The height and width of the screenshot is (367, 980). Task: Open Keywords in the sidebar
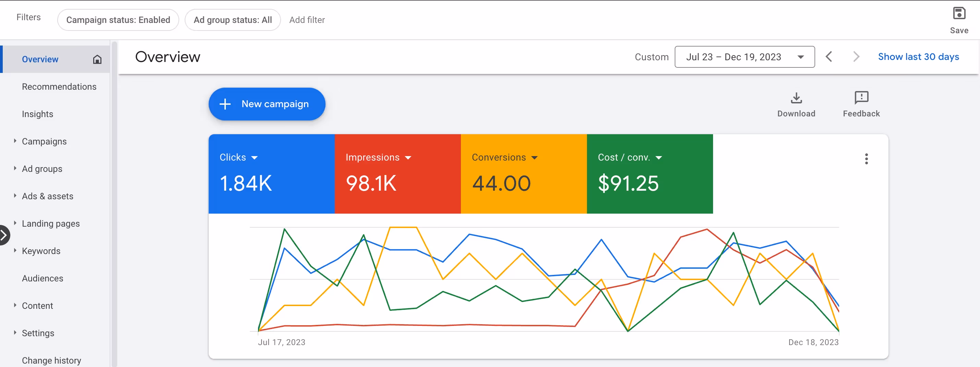[41, 251]
